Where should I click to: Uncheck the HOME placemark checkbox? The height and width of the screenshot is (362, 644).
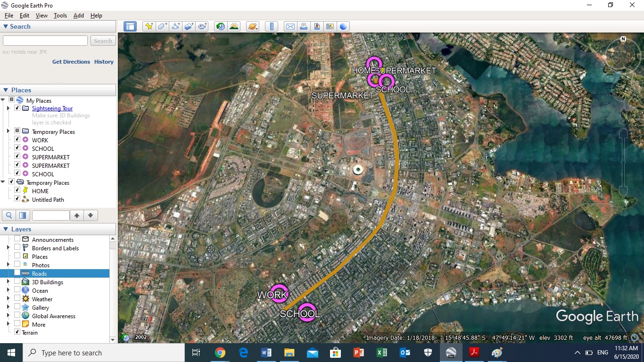17,190
